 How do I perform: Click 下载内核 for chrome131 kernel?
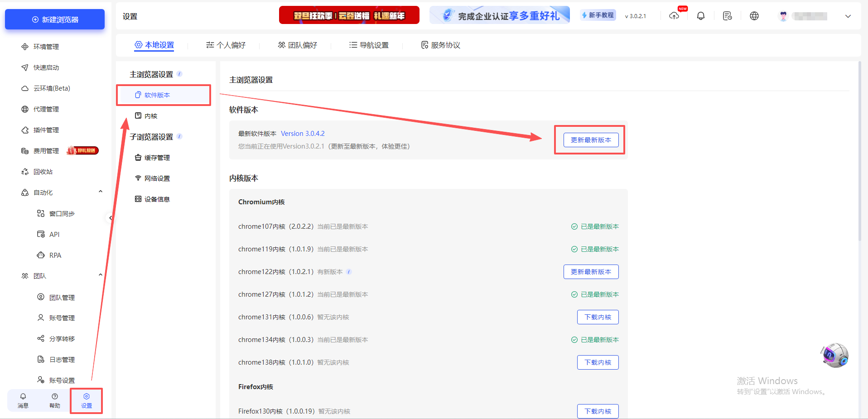pos(598,317)
